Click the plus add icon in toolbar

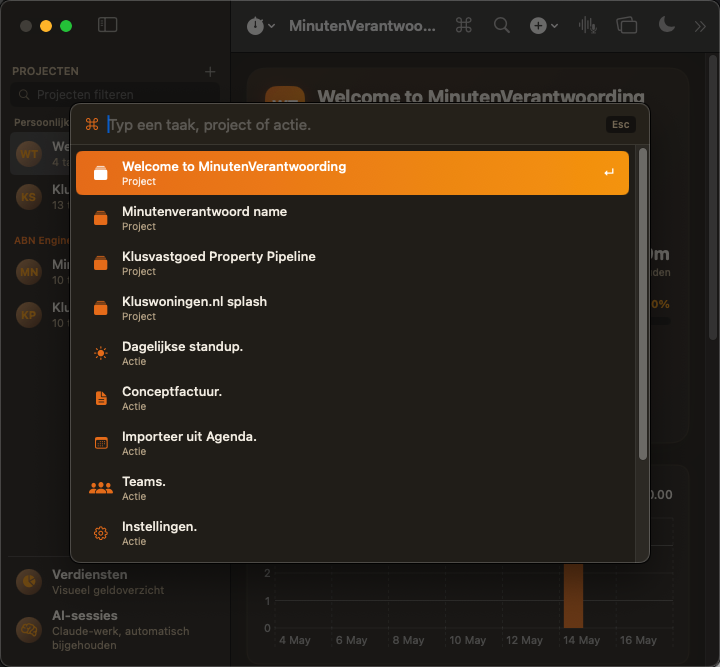538,26
